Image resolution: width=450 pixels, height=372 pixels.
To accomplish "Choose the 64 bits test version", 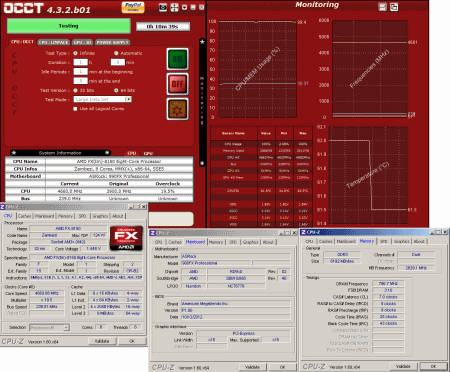I will point(116,90).
